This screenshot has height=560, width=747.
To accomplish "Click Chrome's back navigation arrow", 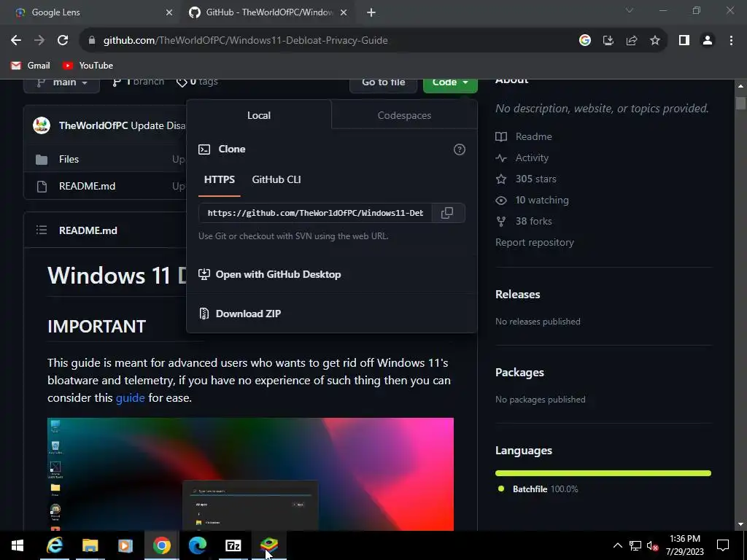I will coord(16,41).
